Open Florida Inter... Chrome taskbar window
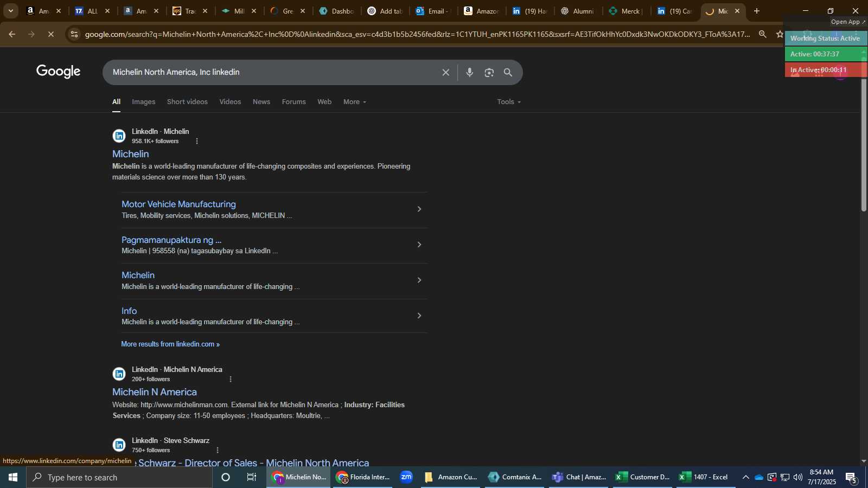This screenshot has height=488, width=868. pos(363,477)
